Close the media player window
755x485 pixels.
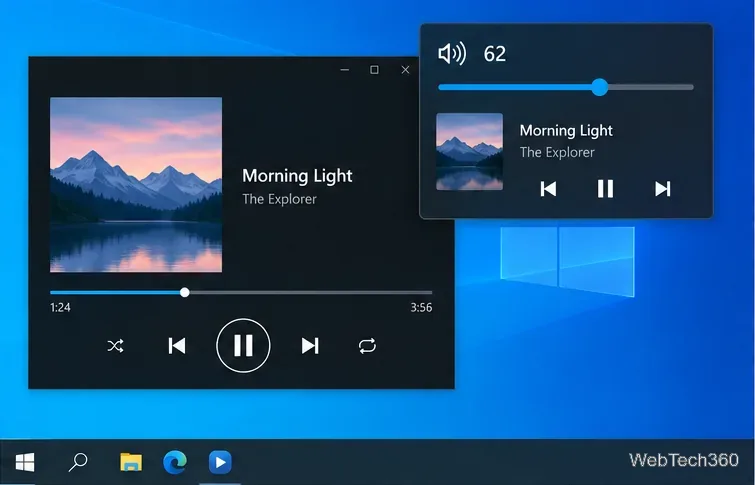click(x=405, y=70)
